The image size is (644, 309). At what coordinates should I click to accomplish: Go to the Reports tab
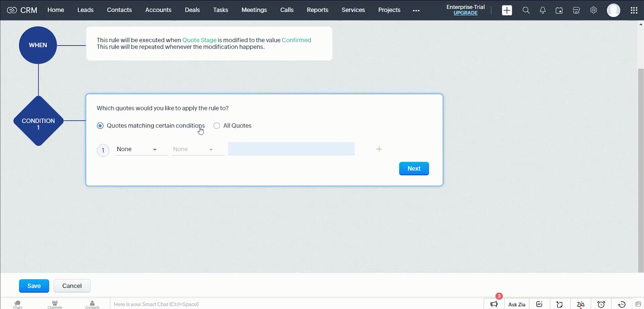pyautogui.click(x=317, y=10)
